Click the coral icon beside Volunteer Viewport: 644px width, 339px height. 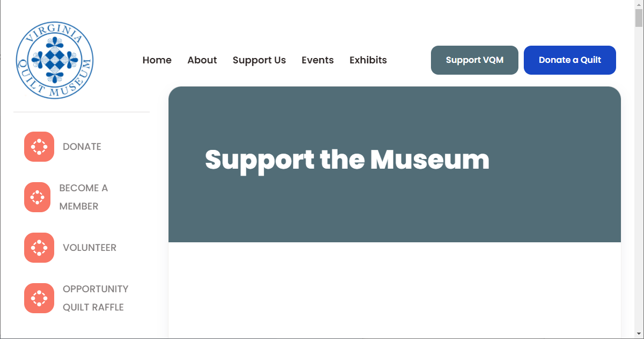coord(39,248)
